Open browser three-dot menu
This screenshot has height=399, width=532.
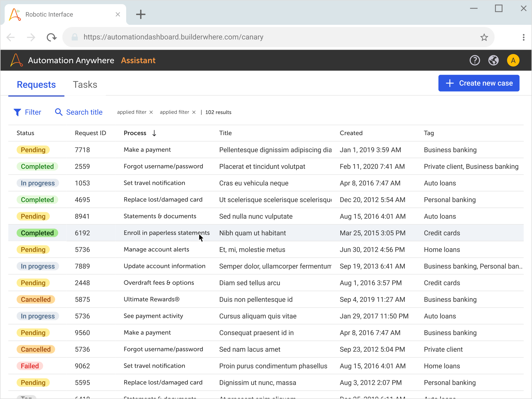[x=523, y=37]
